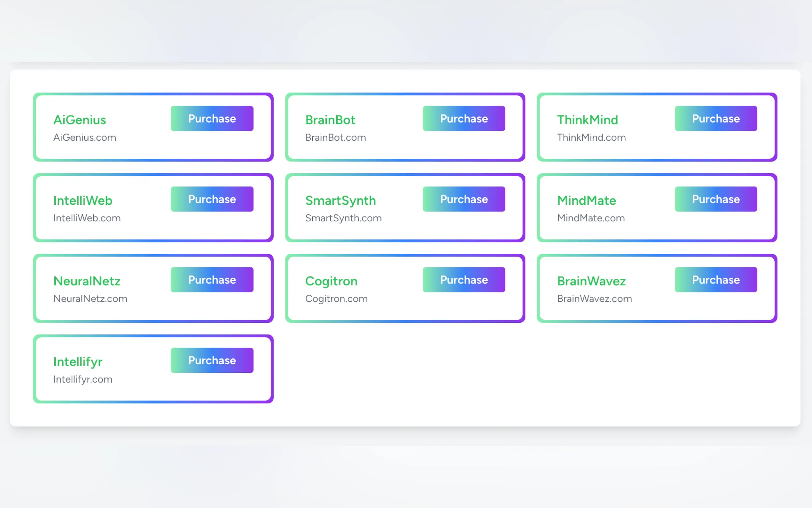Image resolution: width=812 pixels, height=508 pixels.
Task: Purchase the BrainBot domain
Action: tap(464, 119)
